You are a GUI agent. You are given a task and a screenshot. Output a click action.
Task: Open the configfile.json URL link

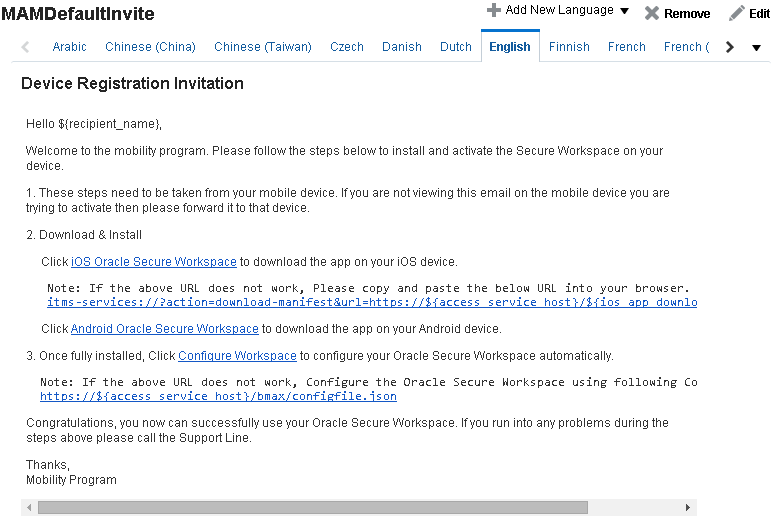[219, 397]
